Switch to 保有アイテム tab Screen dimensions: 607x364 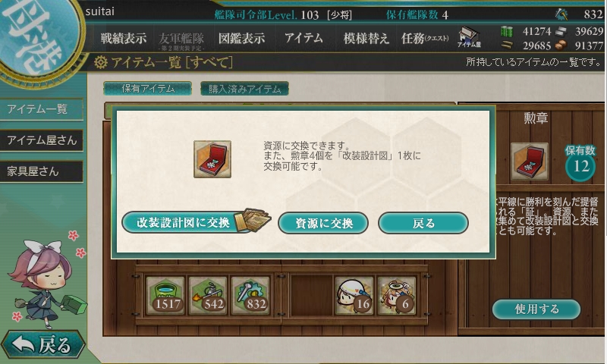click(x=147, y=89)
